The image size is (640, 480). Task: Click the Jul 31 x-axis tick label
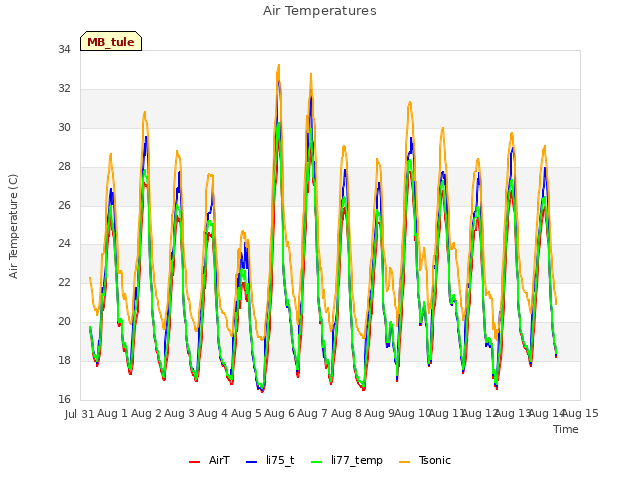[x=80, y=414]
